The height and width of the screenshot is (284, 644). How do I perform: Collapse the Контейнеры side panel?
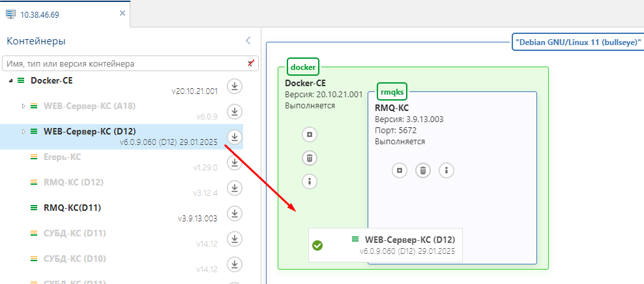tap(248, 40)
